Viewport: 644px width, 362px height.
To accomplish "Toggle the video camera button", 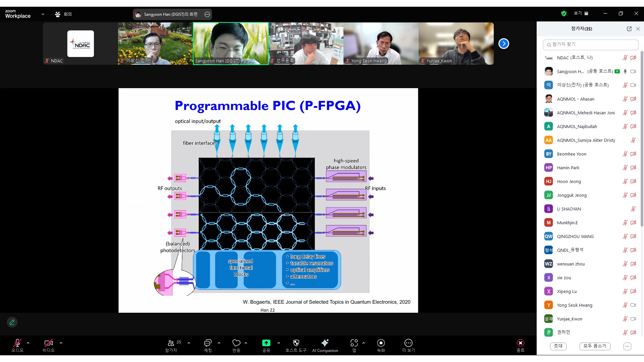I will (x=49, y=346).
